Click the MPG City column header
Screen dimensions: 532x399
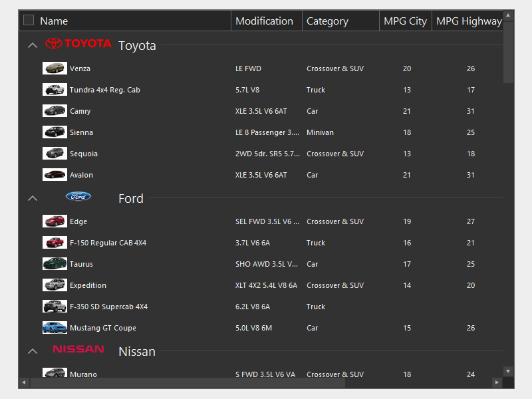click(405, 21)
